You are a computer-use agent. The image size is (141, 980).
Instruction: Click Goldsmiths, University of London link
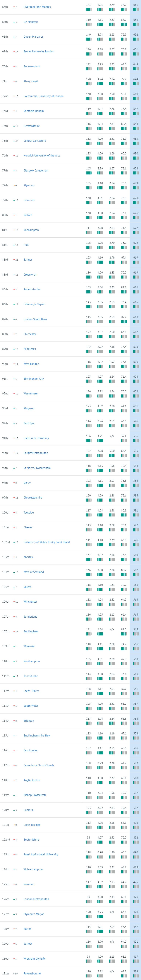pyautogui.click(x=44, y=96)
